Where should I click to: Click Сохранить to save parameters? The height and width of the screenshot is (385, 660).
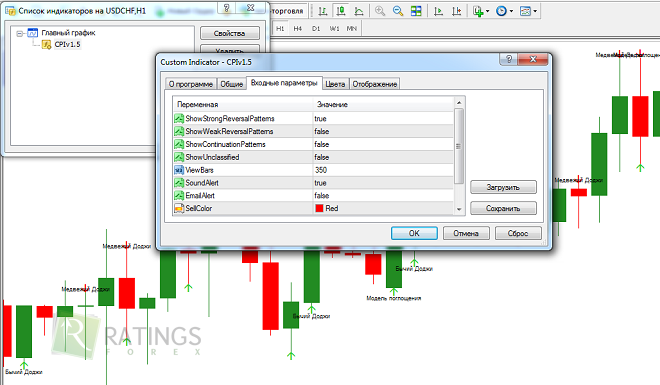coord(503,208)
